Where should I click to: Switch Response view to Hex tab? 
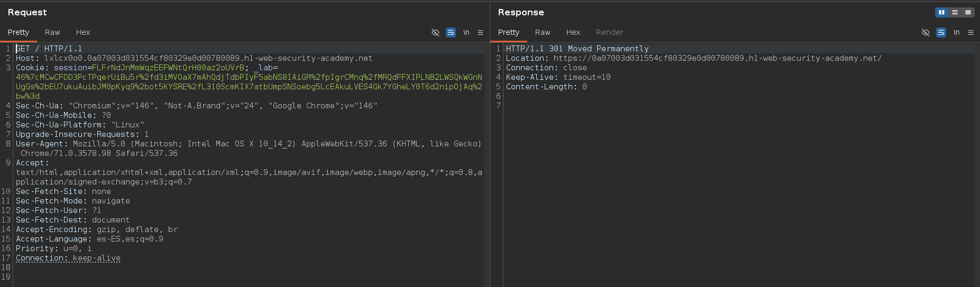[x=573, y=32]
